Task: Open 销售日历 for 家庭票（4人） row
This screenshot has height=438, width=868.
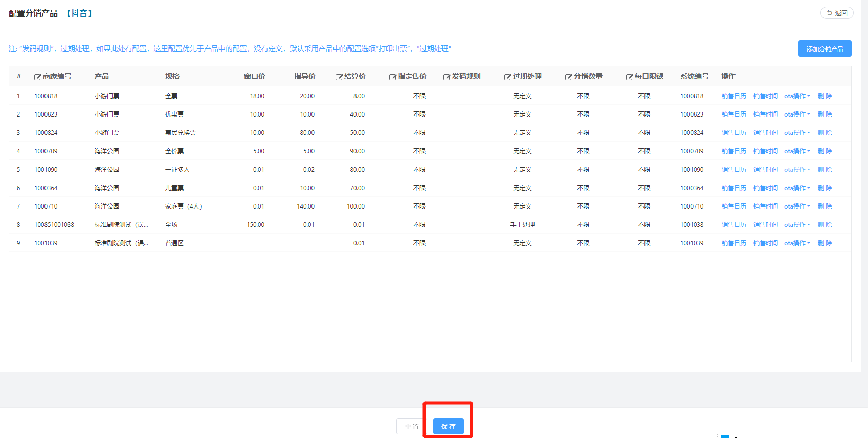Action: (733, 206)
